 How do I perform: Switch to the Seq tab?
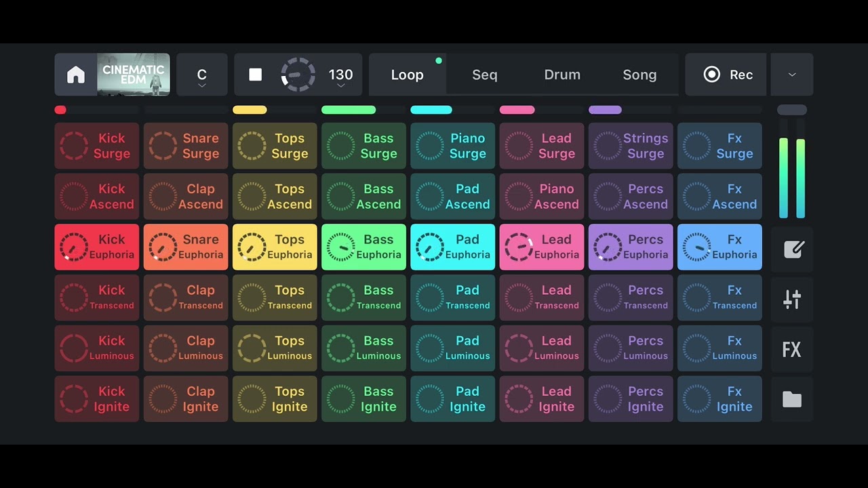(485, 75)
